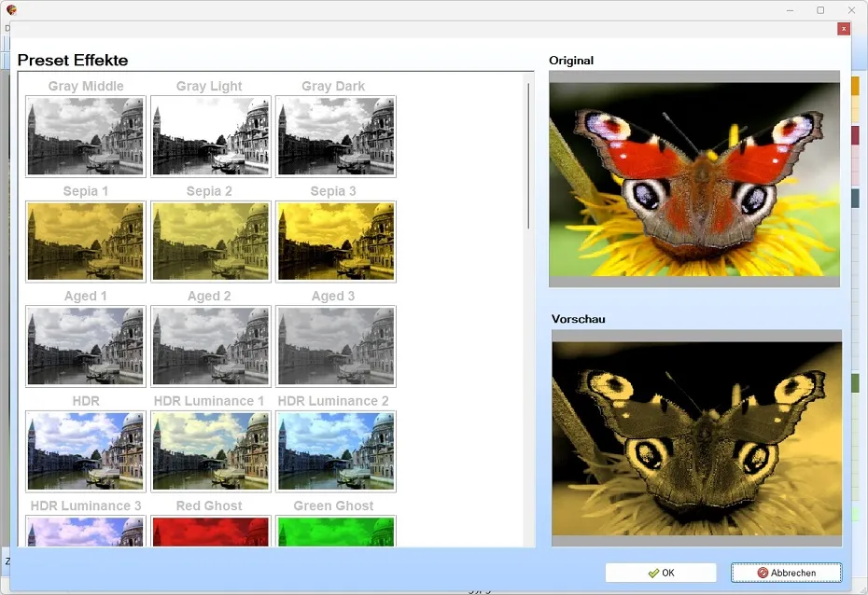Cancel with the Abbrechen button
The image size is (868, 595).
787,573
